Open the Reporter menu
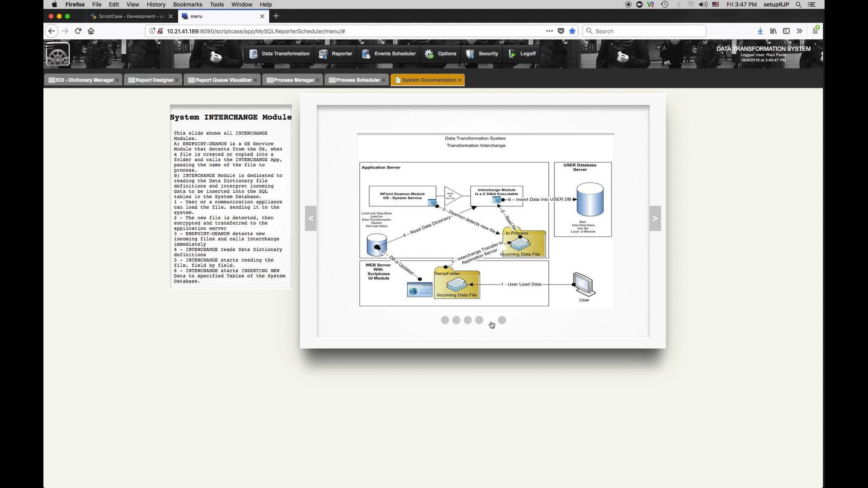This screenshot has height=488, width=868. pyautogui.click(x=335, y=54)
